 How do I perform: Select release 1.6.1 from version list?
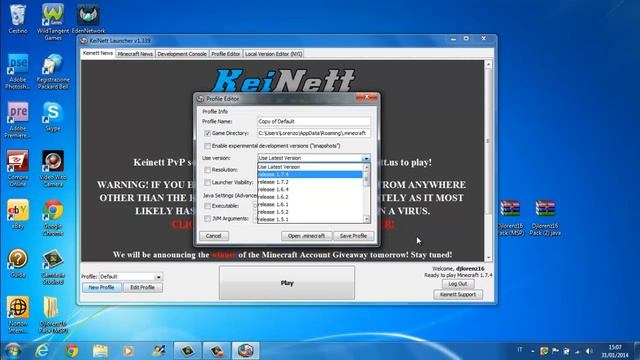tap(309, 204)
